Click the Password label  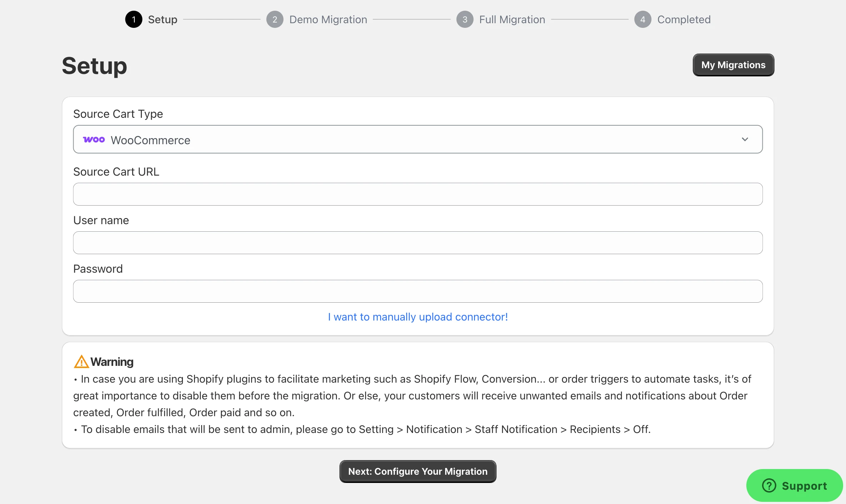[x=98, y=269]
